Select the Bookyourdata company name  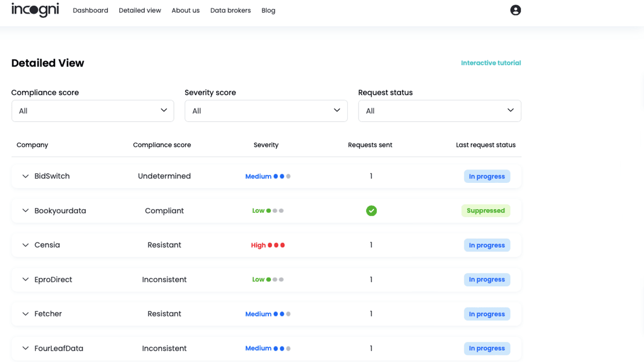coord(60,211)
